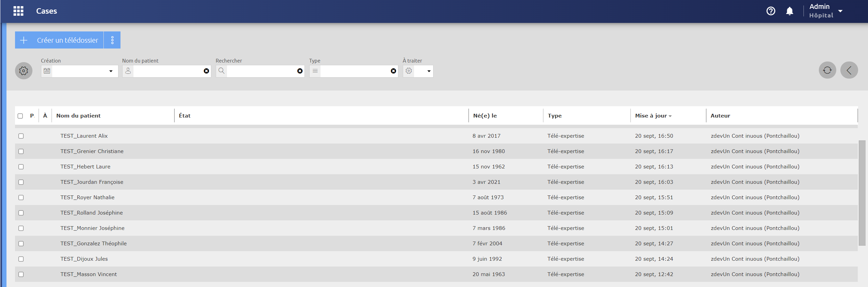
Task: Open the notifications bell icon
Action: [789, 11]
